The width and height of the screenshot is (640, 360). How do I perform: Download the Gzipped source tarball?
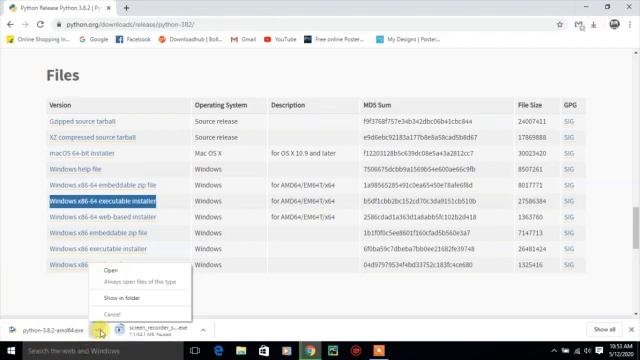[82, 121]
